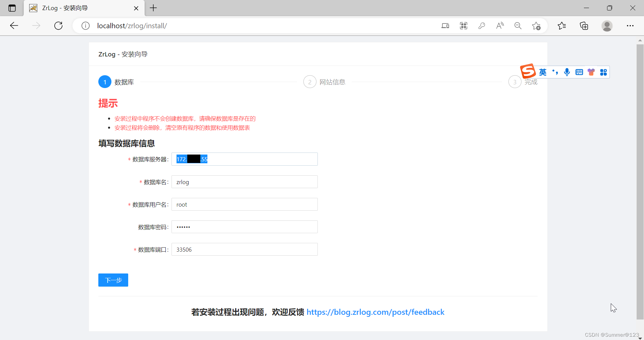644x340 pixels.
Task: Open the browser Settings and more menu
Action: pyautogui.click(x=630, y=26)
